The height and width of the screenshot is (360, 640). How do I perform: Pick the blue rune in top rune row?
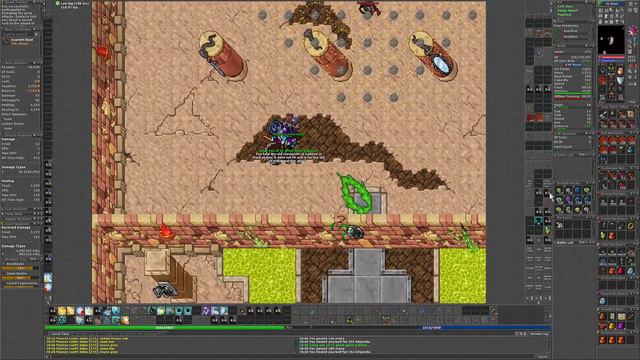pos(578,190)
